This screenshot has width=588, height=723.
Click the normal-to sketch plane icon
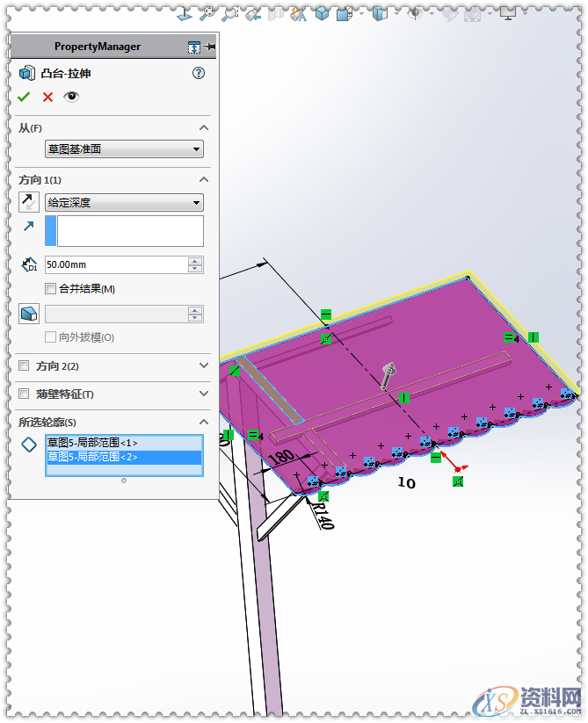tap(185, 14)
